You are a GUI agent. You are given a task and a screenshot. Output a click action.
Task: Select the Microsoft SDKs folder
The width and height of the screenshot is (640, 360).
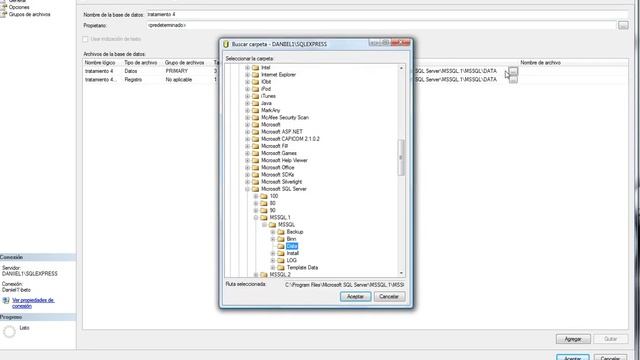pyautogui.click(x=277, y=175)
